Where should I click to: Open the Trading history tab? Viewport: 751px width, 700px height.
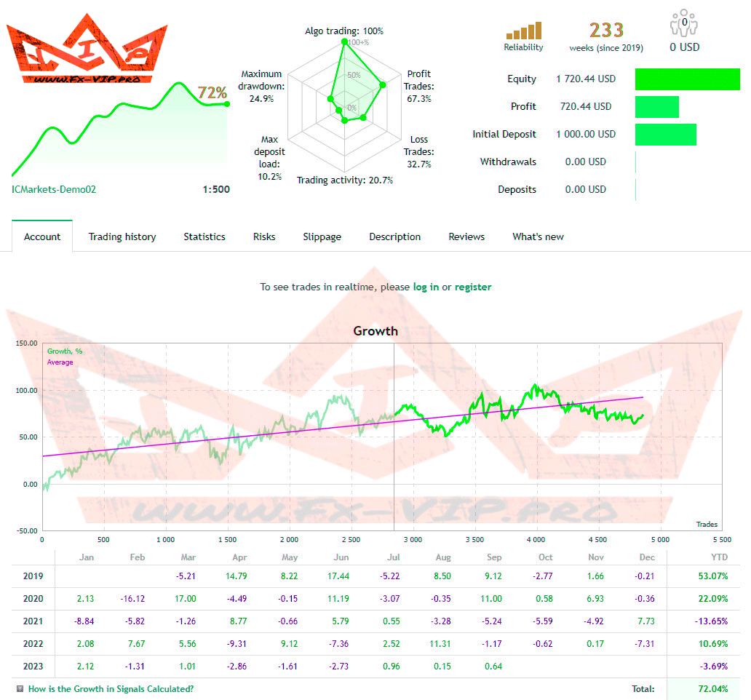pyautogui.click(x=122, y=236)
